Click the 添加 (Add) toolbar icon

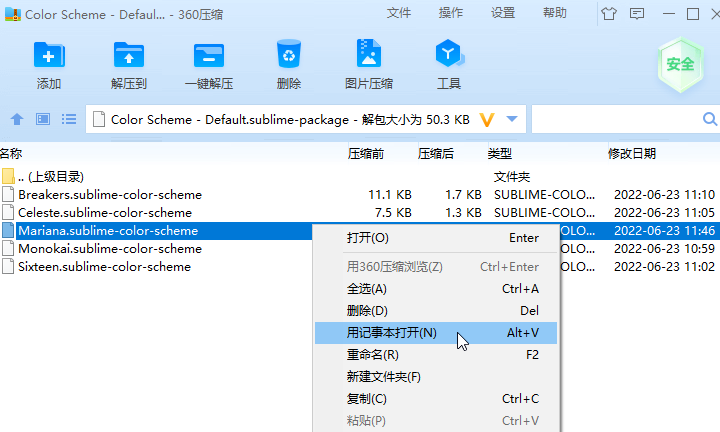coord(49,55)
